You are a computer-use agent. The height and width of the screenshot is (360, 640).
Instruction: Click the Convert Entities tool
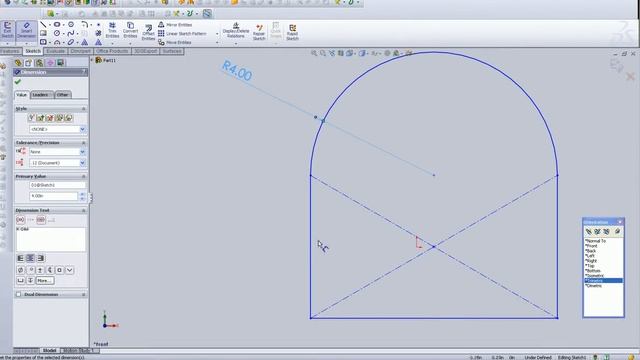[130, 31]
